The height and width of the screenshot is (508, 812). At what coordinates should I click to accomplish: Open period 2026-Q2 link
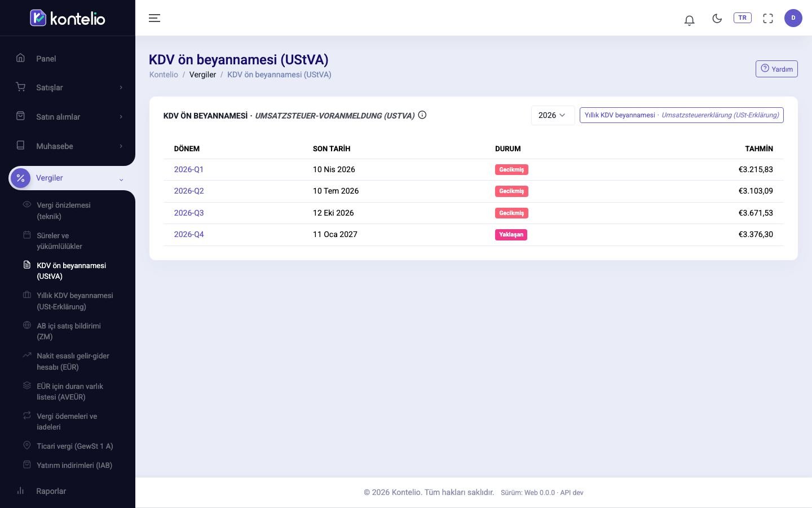point(189,191)
